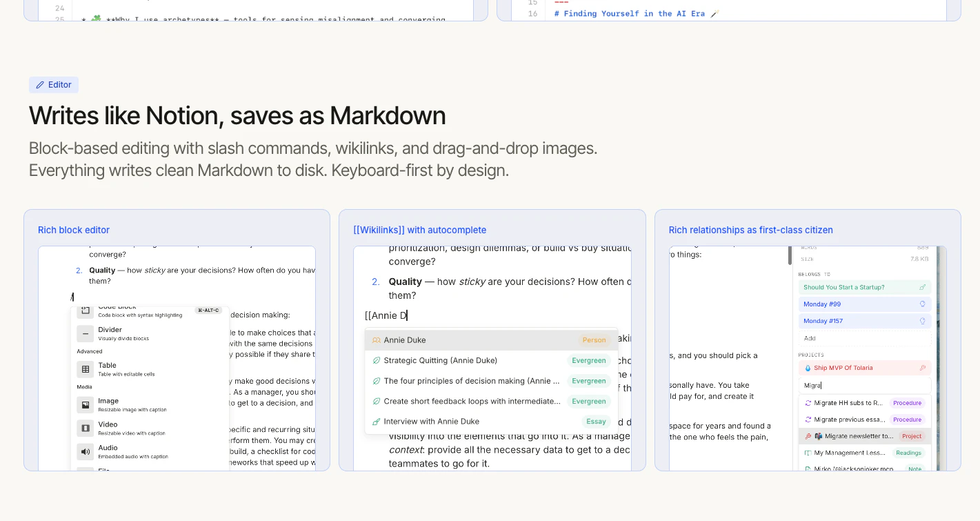The width and height of the screenshot is (980, 521).
Task: Click the sparkle emoji after AI Era heading
Action: [714, 14]
